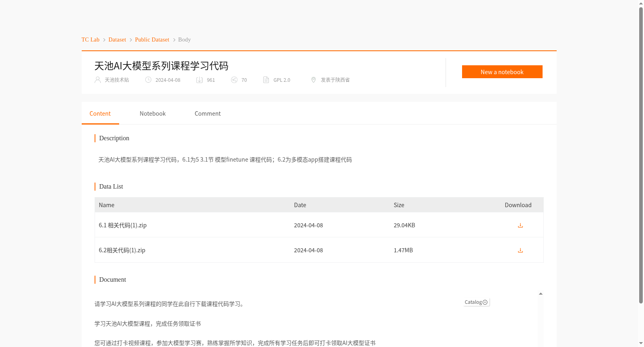This screenshot has width=644, height=347.
Task: Click the share icon beside 70
Action: (x=234, y=80)
